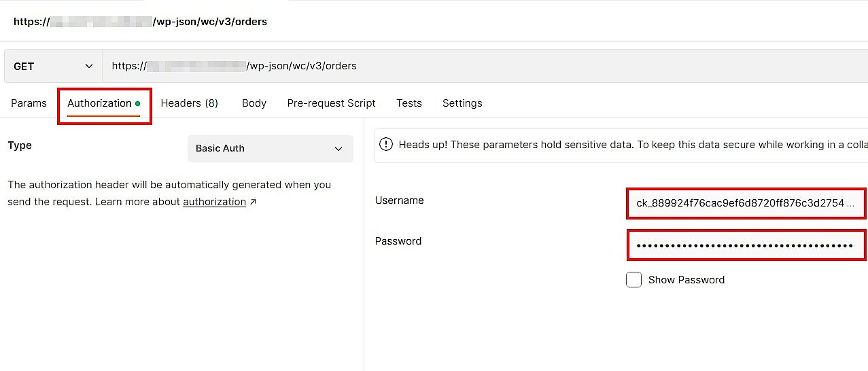
Task: Click the Username input field
Action: pos(746,203)
